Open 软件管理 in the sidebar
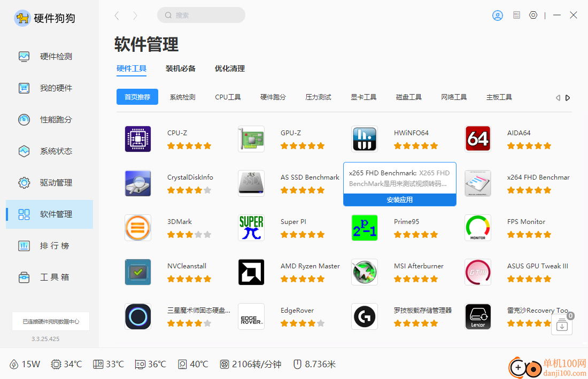Viewport: 588px width, 379px height. pyautogui.click(x=50, y=214)
